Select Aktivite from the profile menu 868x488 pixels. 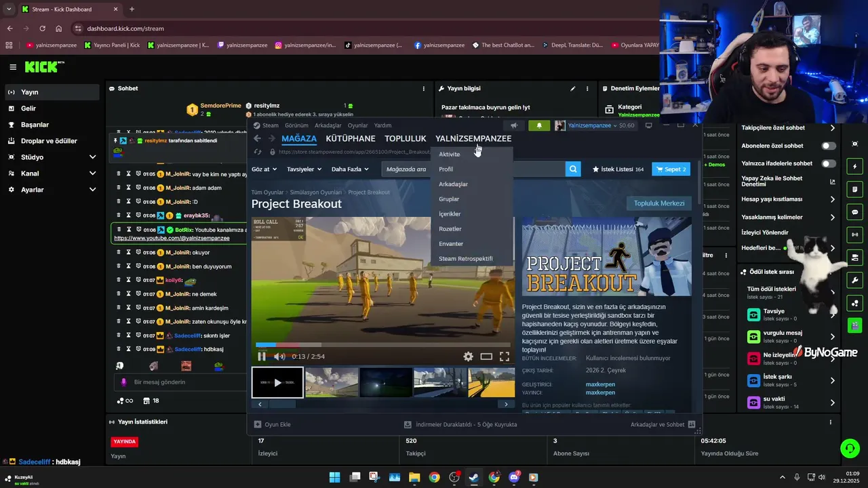(x=449, y=155)
